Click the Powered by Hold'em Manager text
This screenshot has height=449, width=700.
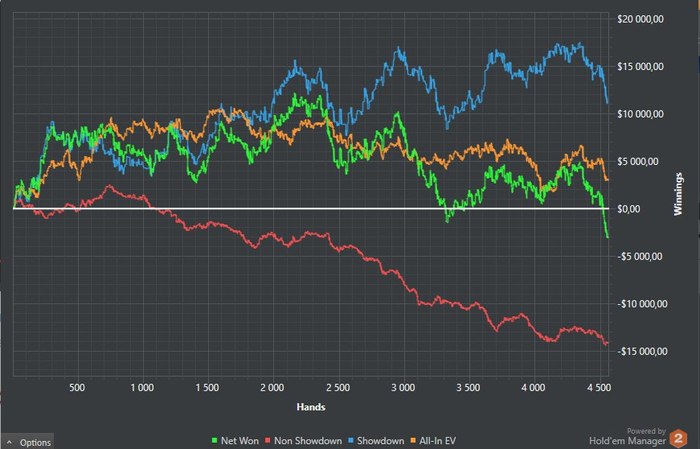(627, 437)
